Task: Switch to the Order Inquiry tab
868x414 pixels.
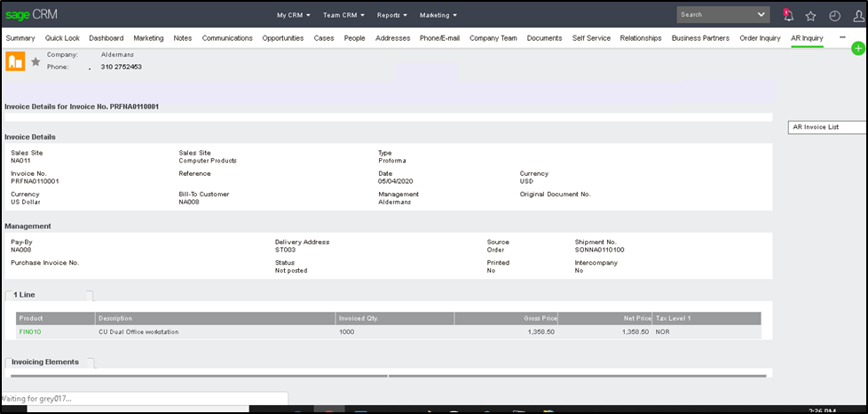Action: 760,38
